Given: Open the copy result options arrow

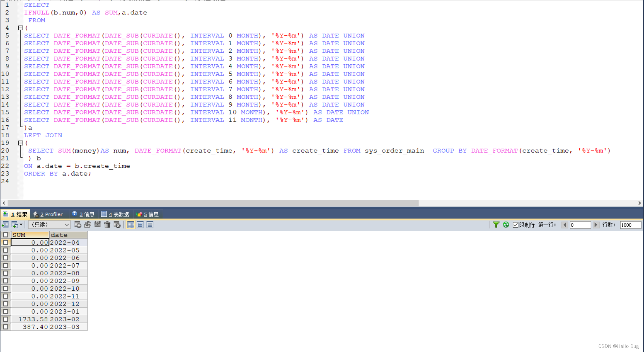Looking at the screenshot, I should tap(21, 225).
